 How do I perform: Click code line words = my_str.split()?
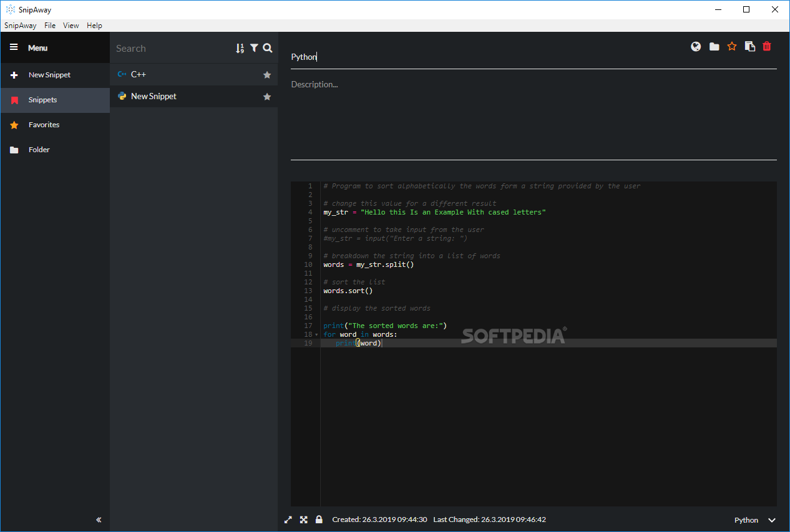(x=369, y=264)
